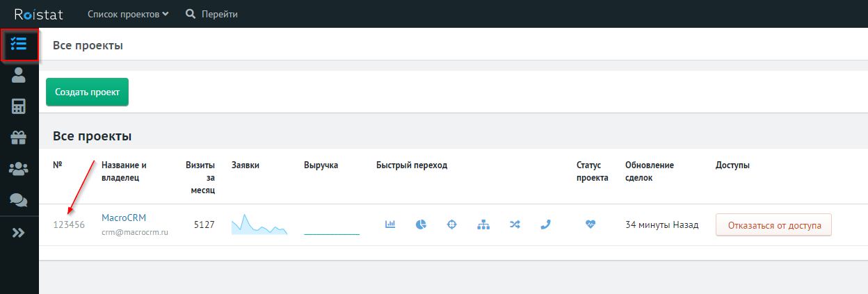This screenshot has width=868, height=294.
Task: Open the Список проектов dropdown
Action: (128, 14)
